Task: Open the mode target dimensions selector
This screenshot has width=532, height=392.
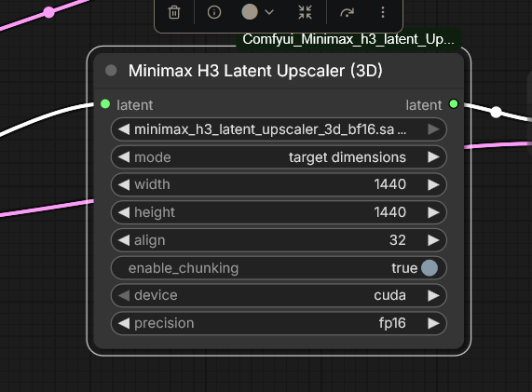Action: coord(279,157)
